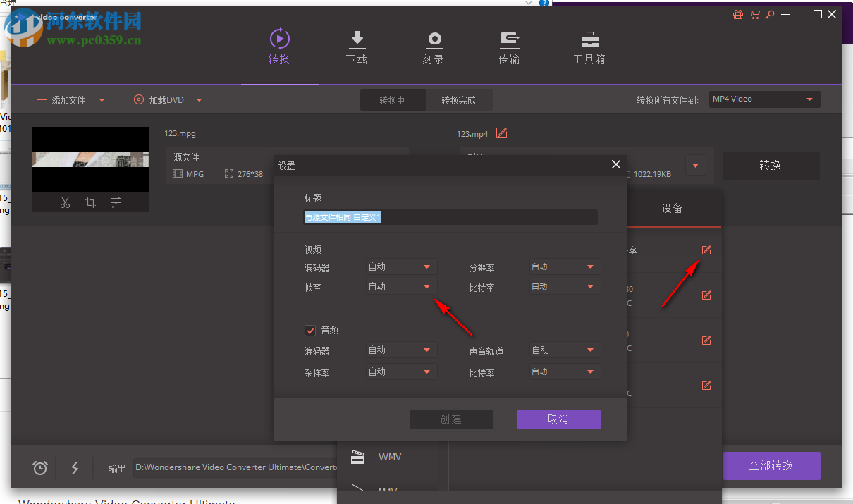The image size is (853, 504).
Task: Expand the video 比特率 dropdown
Action: (565, 286)
